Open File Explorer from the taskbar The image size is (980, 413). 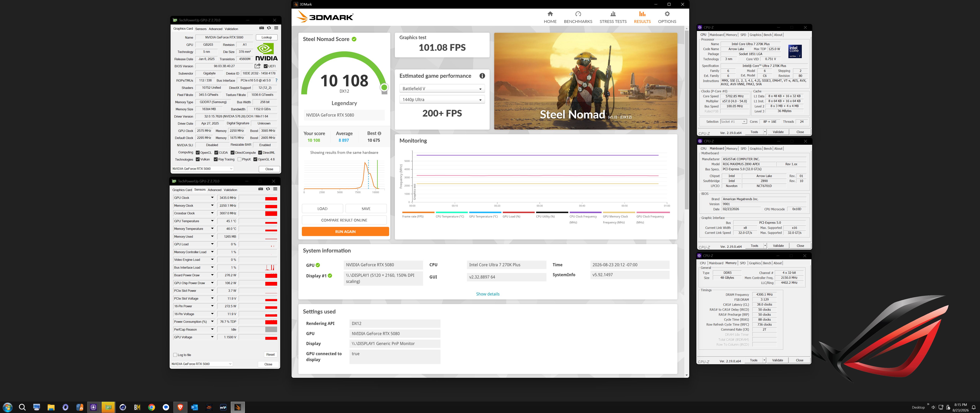51,407
